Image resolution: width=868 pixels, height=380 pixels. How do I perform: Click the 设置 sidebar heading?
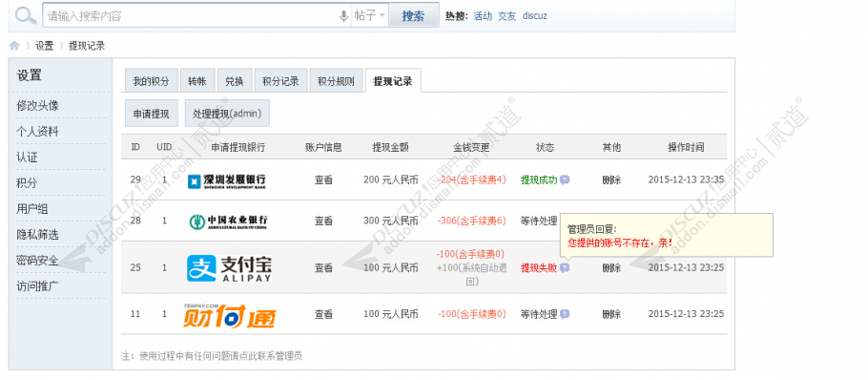[30, 75]
